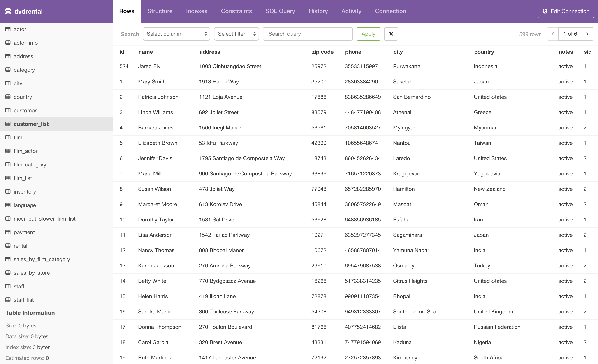Click the Search query input field
Screen dimensions: 598x364
(308, 34)
